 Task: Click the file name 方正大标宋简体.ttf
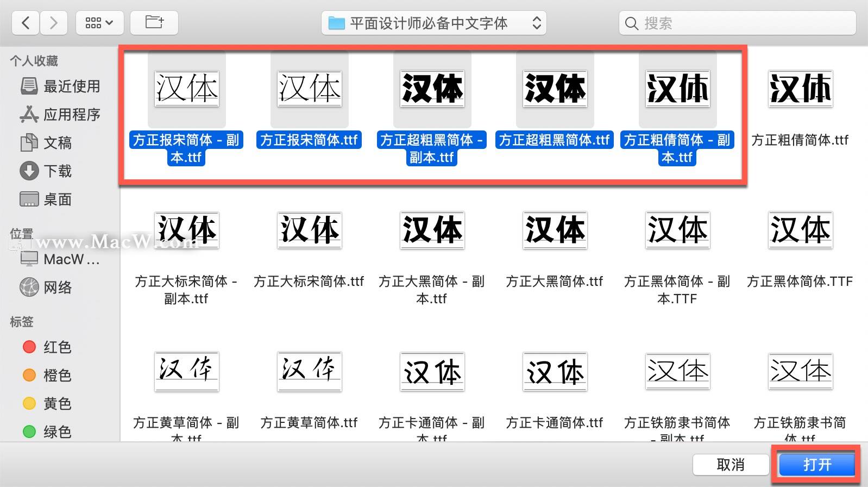point(309,282)
